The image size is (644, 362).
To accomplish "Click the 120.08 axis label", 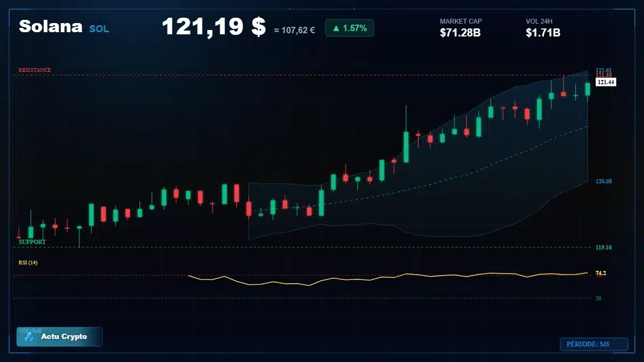I will (x=604, y=181).
